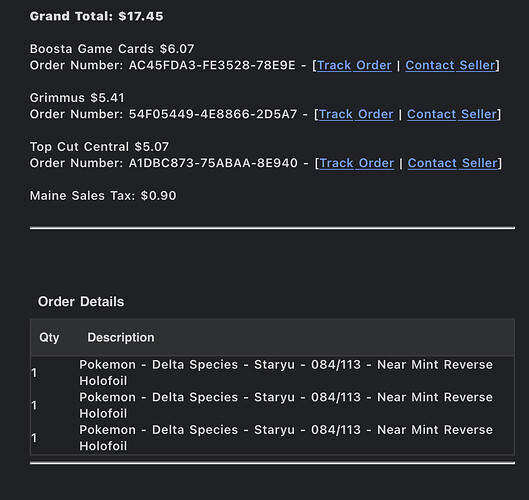
Task: Click the Top Cut Central $5.07 line
Action: pyautogui.click(x=99, y=147)
